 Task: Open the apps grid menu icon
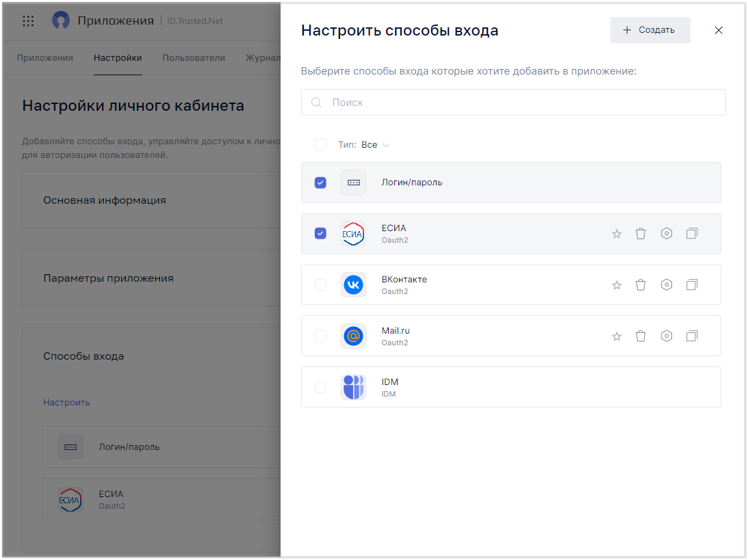(x=28, y=21)
